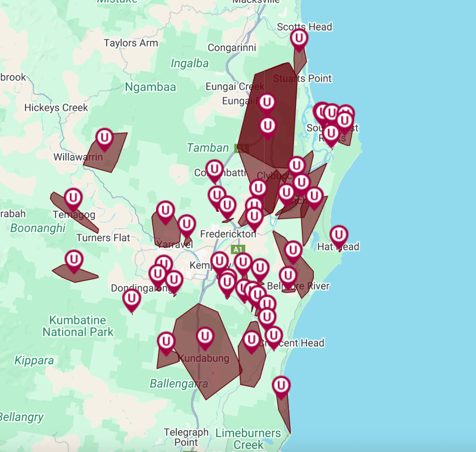Viewport: 476px width, 452px height.
Task: Click the Eungai Creek place label
Action: click(x=235, y=86)
